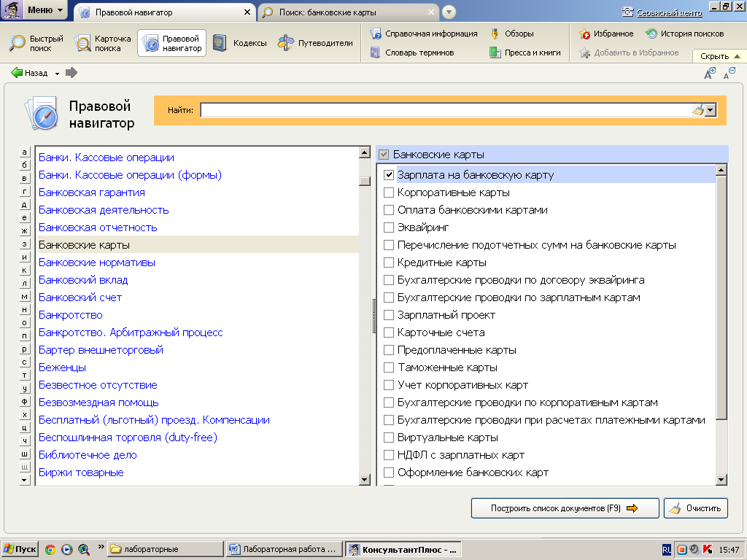Open История поисков clock icon

pyautogui.click(x=651, y=34)
